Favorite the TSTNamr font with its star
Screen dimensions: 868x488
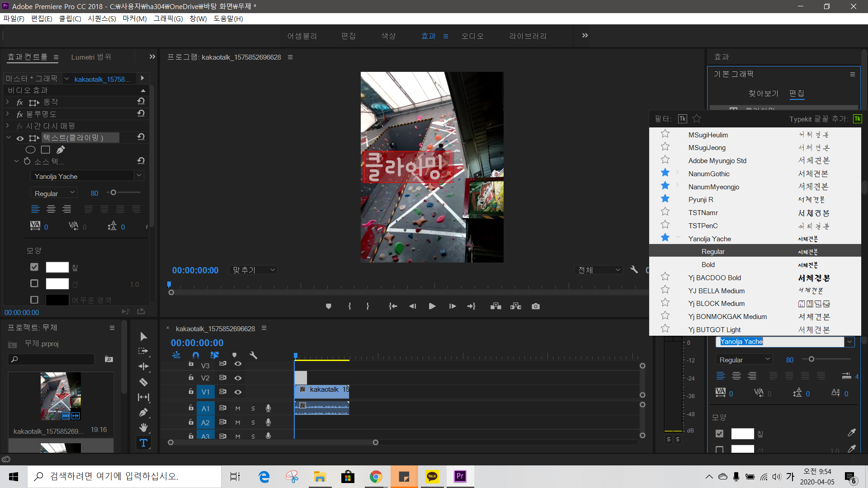tap(665, 212)
